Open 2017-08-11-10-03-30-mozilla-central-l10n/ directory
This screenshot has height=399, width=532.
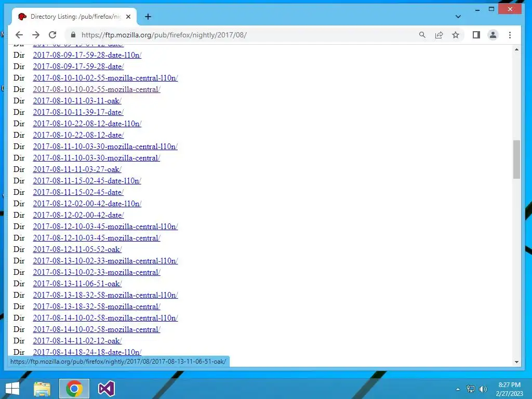(105, 147)
